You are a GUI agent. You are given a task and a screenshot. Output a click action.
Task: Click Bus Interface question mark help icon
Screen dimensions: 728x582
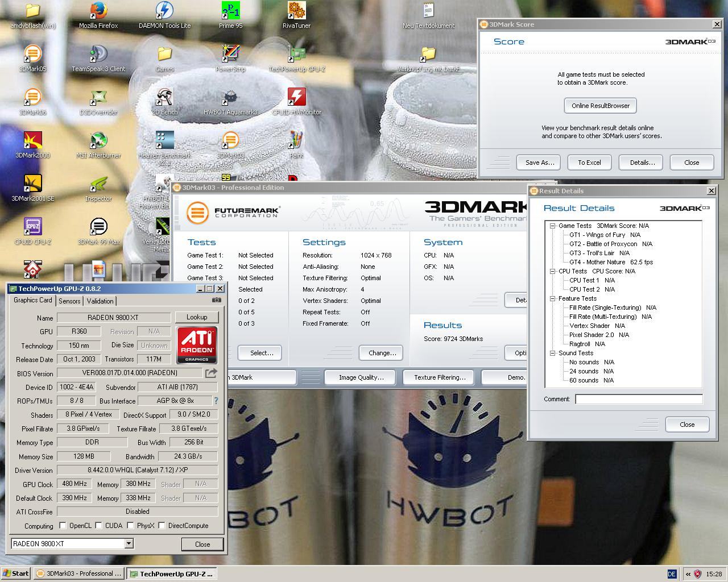(x=216, y=401)
